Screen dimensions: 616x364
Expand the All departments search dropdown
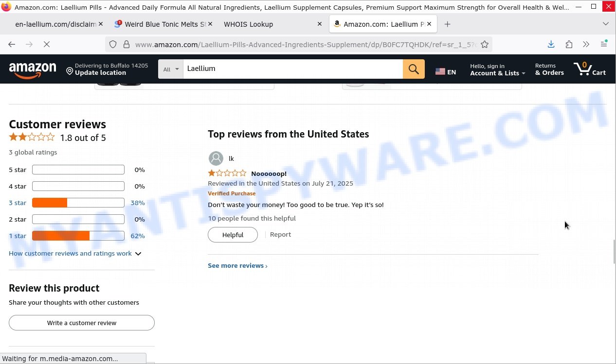[170, 69]
